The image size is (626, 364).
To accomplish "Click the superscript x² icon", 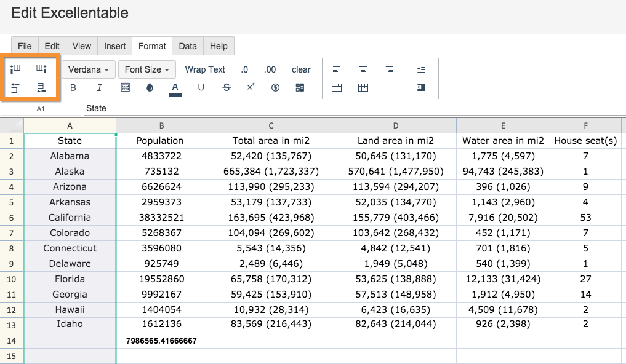I will tap(251, 88).
